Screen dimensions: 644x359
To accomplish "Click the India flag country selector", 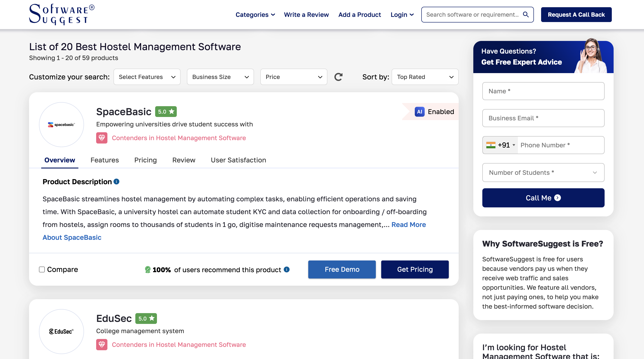I will pyautogui.click(x=490, y=145).
